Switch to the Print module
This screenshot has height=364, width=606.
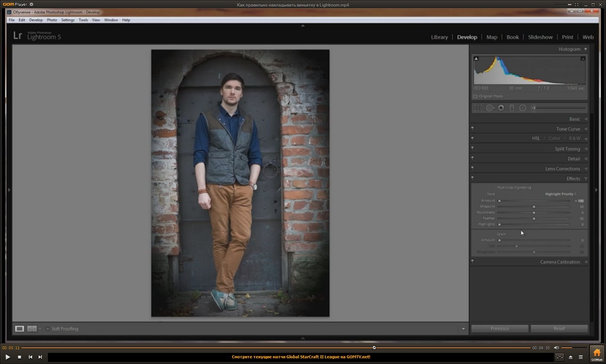pos(568,37)
